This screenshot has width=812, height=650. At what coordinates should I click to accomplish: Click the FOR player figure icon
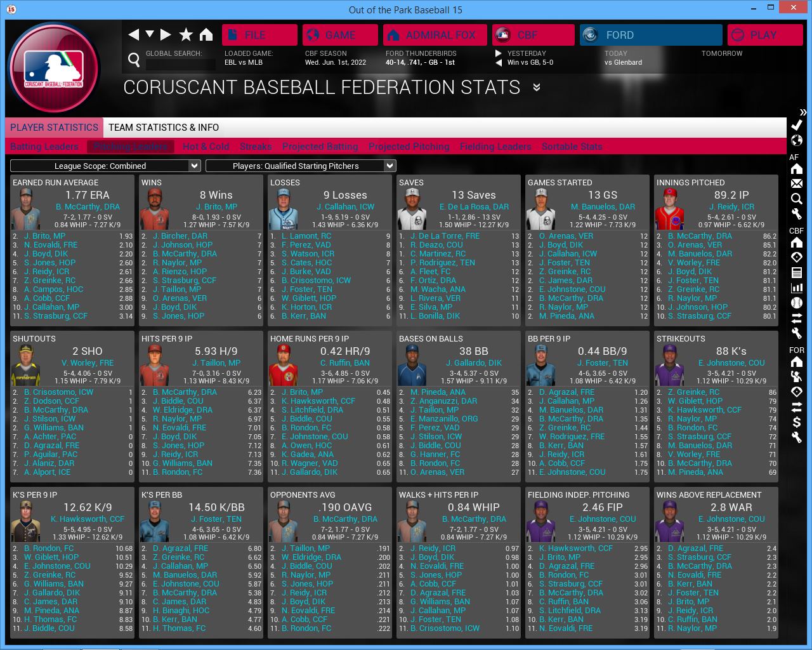(797, 376)
